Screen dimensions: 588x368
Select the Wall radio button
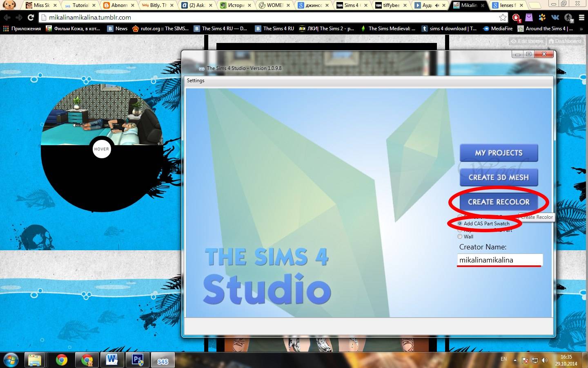point(460,237)
